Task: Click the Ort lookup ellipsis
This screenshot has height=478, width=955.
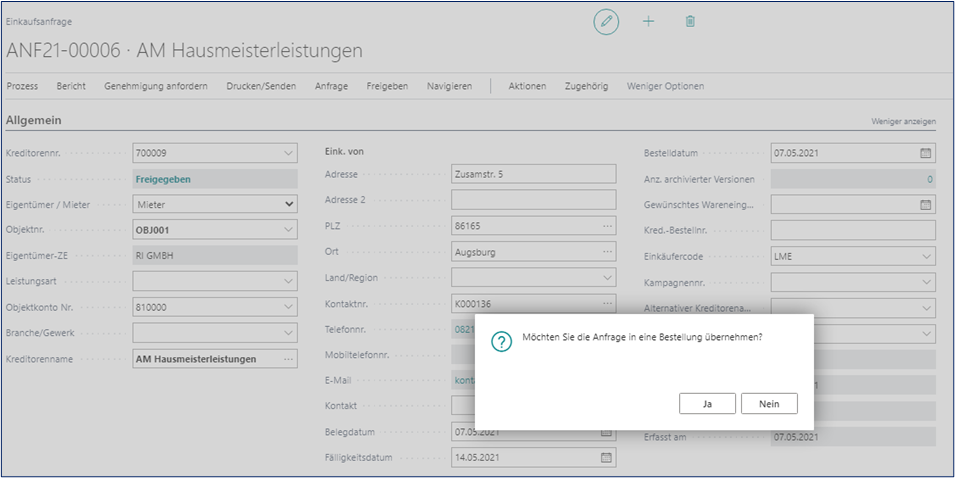Action: pos(607,251)
